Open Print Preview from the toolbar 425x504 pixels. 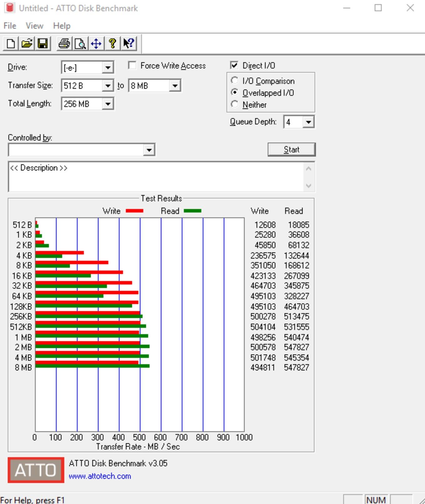[x=80, y=43]
